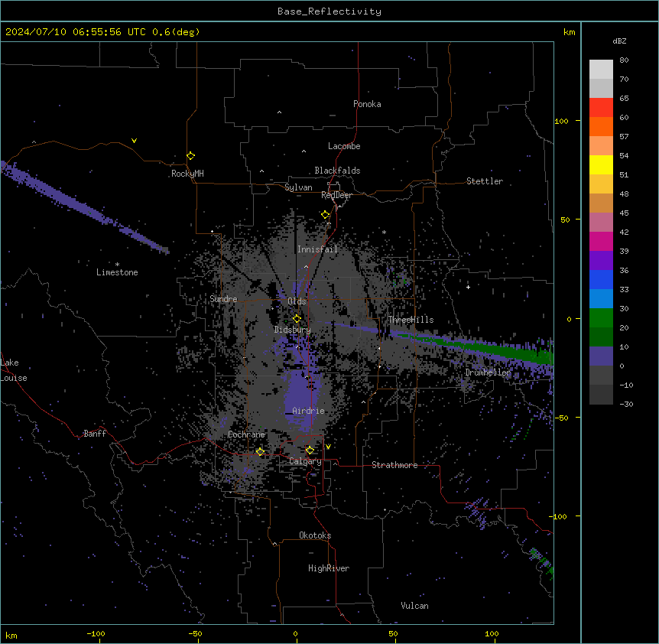Click the Cochrane town label
Screen dimensions: 659x644
click(246, 434)
